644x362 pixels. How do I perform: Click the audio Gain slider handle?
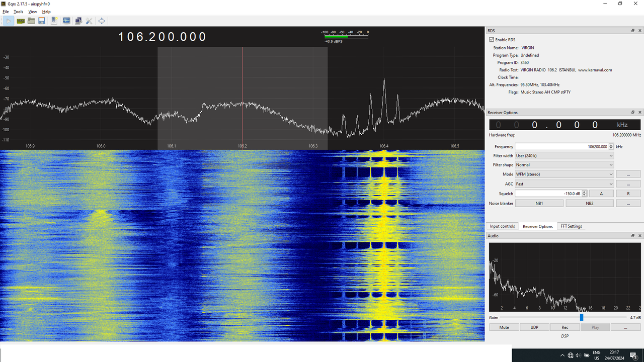coord(582,317)
